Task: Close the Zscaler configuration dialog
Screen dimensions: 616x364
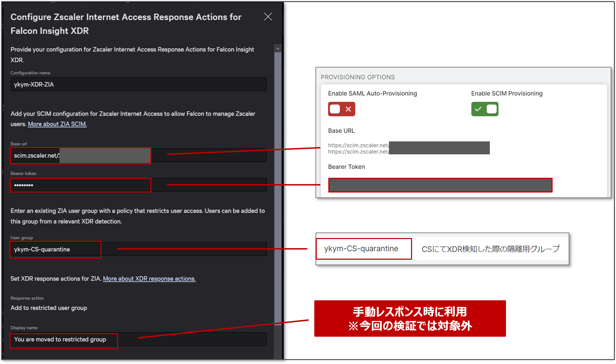Action: [x=268, y=17]
